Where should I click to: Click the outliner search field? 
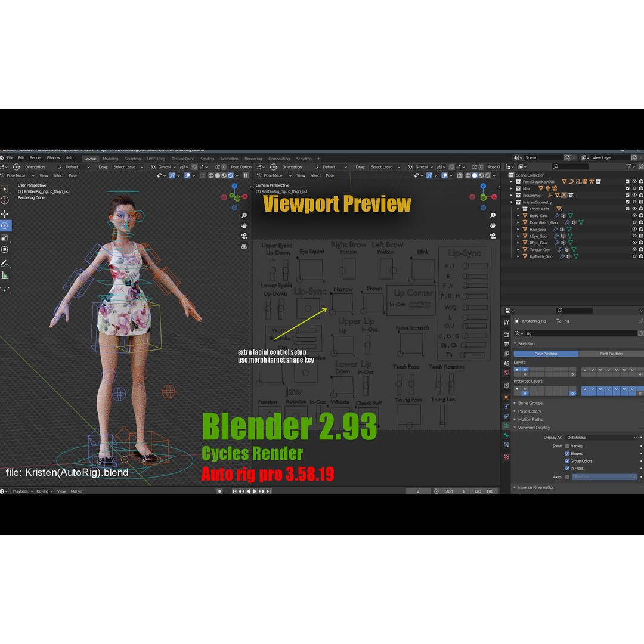[x=571, y=166]
